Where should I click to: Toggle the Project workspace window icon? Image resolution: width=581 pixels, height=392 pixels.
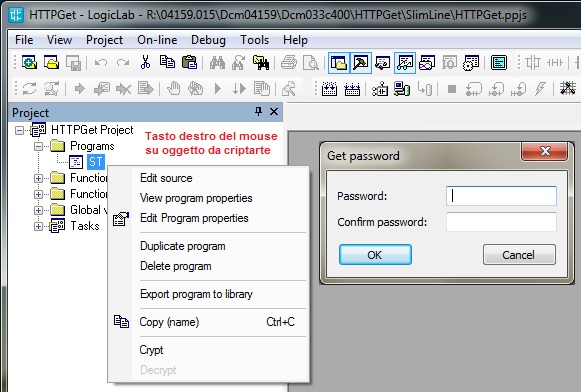coord(338,63)
